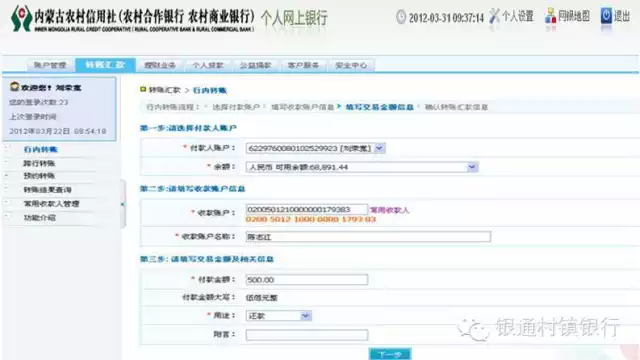Open the 网银地图 sitemap icon
Image resolution: width=640 pixels, height=360 pixels.
[550, 16]
